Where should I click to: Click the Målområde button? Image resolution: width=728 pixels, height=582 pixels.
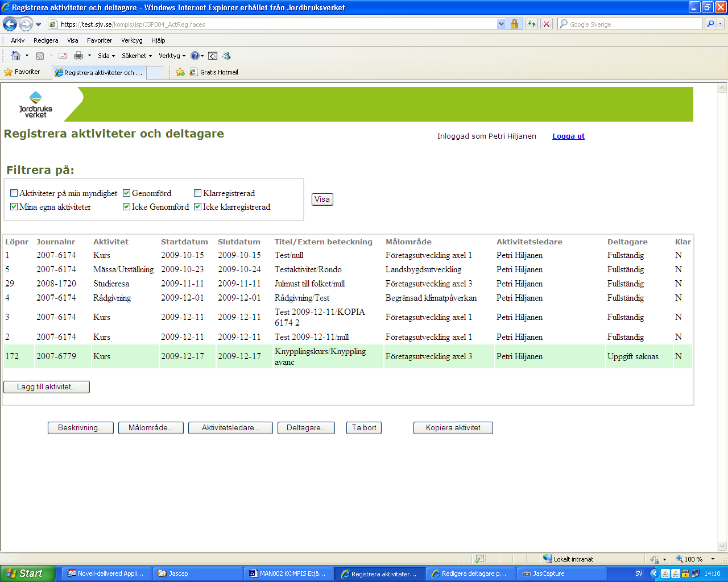[x=151, y=428]
